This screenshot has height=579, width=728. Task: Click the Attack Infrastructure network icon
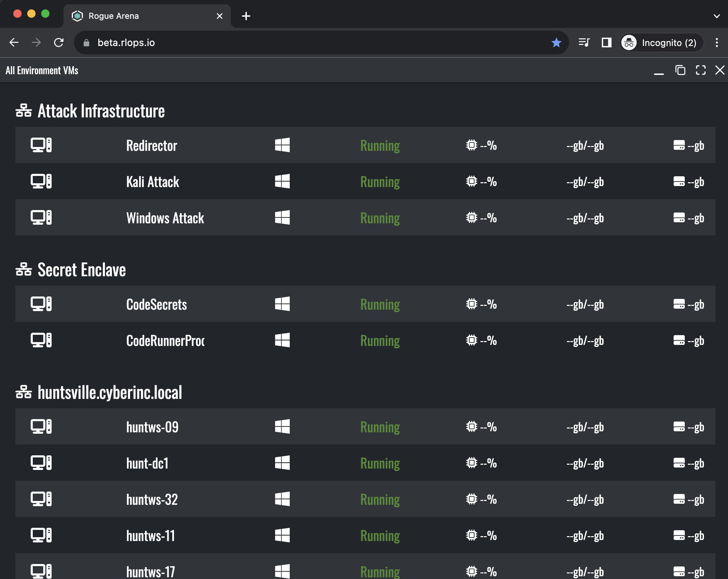[24, 111]
